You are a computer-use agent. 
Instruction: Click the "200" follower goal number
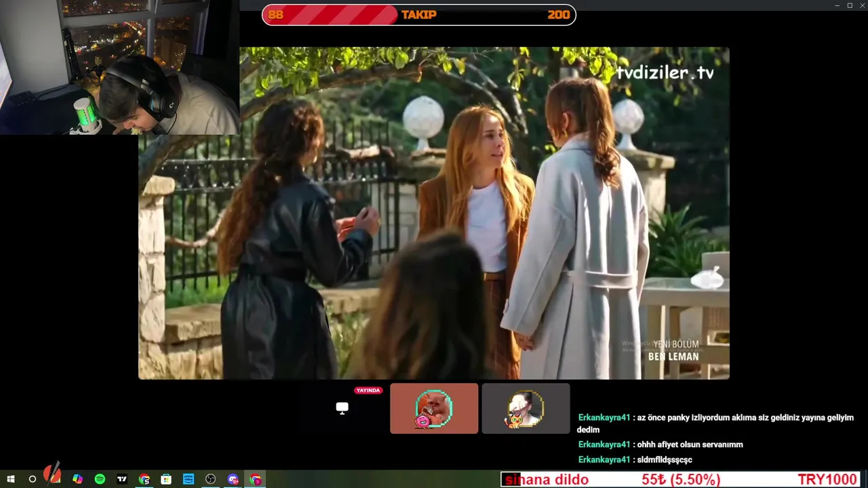559,15
